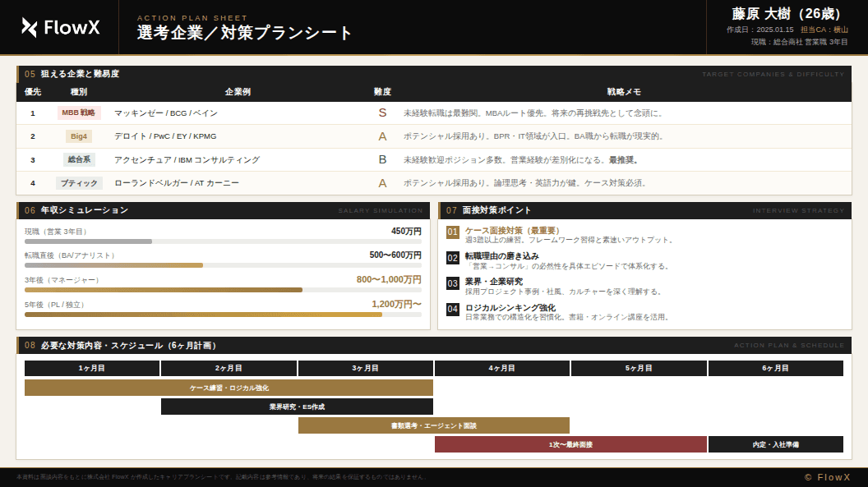
Task: Select the 01 badge for ケース面接対策
Action: [452, 232]
